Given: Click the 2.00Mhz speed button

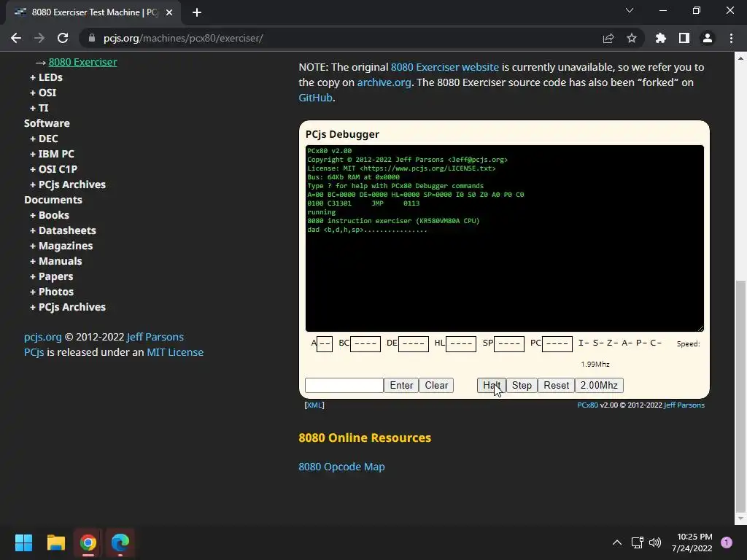Looking at the screenshot, I should pos(599,385).
